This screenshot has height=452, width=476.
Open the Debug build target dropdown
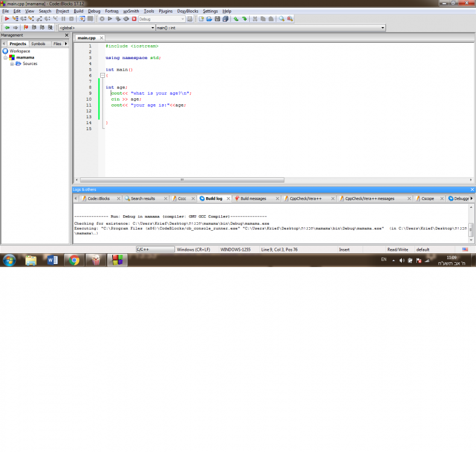[183, 19]
